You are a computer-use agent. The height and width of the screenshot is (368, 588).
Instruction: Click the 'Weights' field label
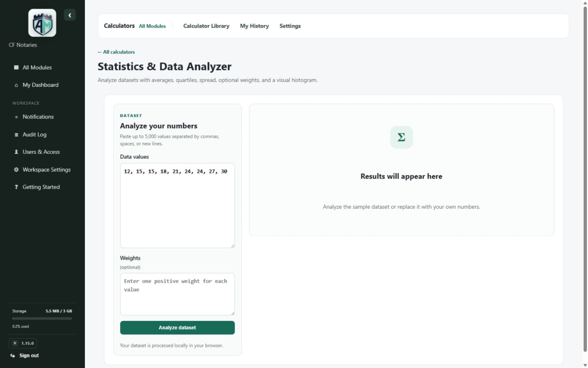[x=130, y=258]
